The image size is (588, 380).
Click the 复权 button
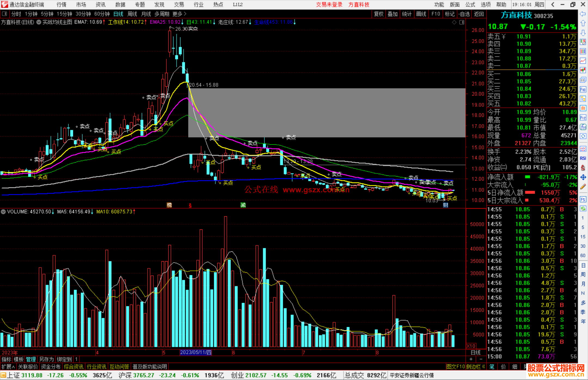tap(379, 14)
